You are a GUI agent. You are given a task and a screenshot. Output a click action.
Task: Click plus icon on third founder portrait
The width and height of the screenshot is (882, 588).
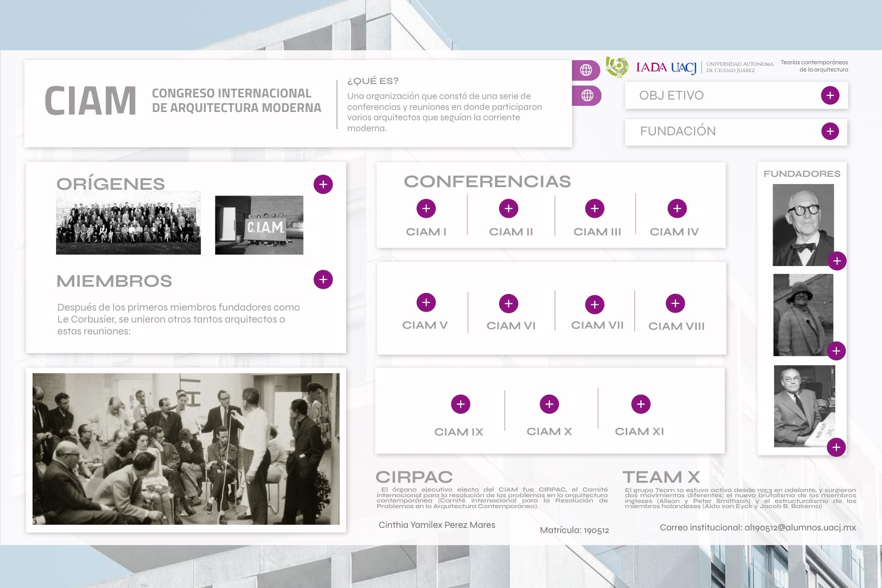(x=836, y=447)
